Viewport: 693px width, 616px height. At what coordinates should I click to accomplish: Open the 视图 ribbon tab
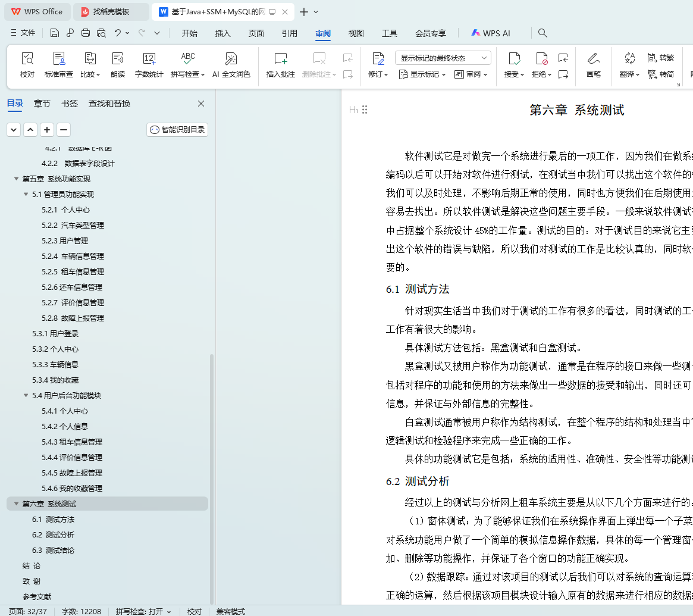(x=356, y=33)
